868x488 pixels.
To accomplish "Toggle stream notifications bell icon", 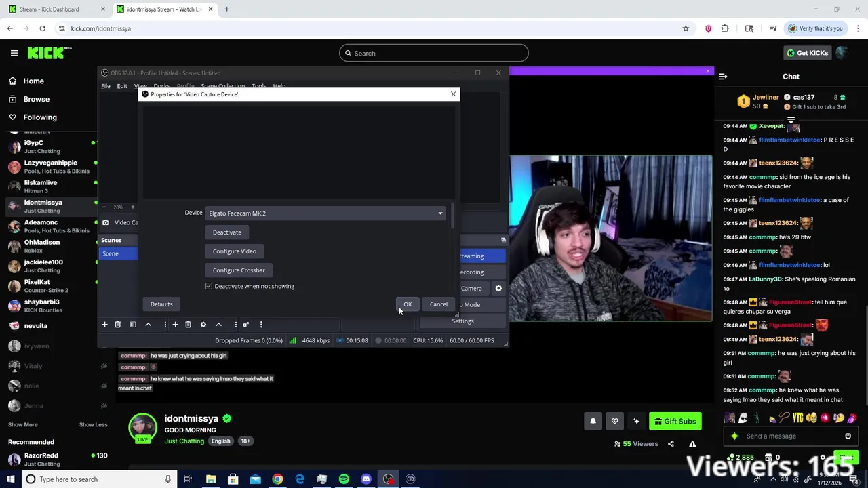I will pos(593,422).
